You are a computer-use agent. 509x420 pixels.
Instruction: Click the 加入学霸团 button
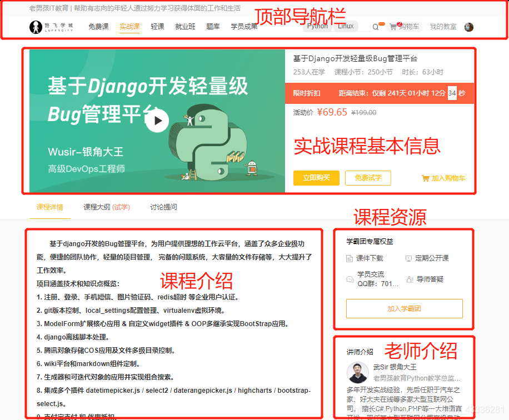click(404, 309)
